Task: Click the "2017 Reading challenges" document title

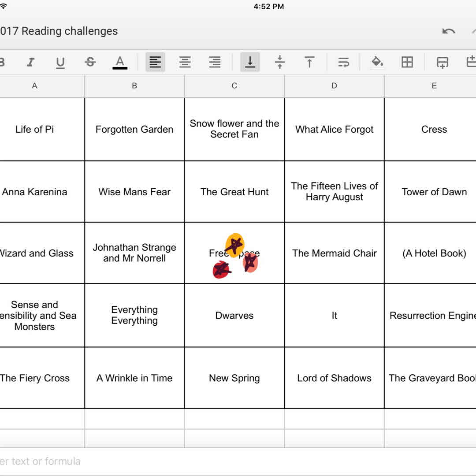Action: point(59,31)
